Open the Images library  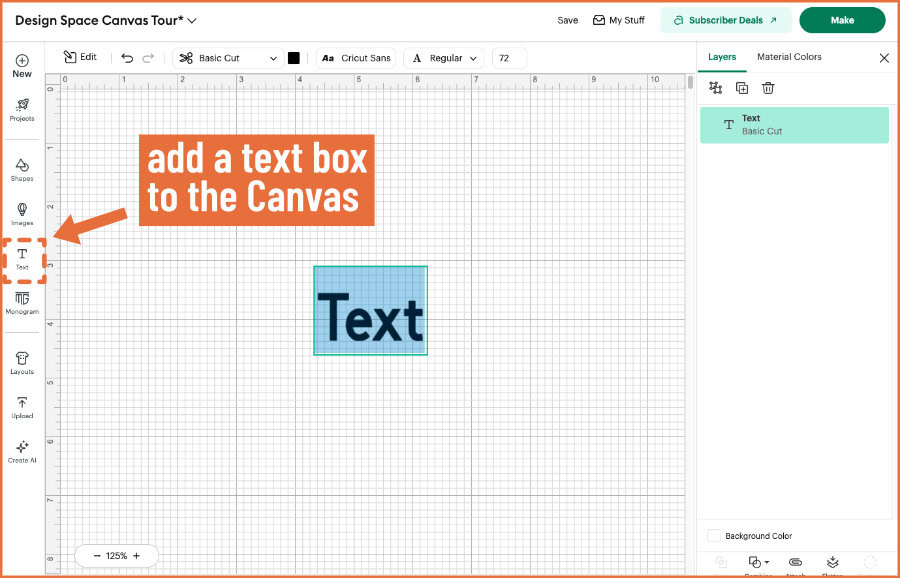(22, 214)
